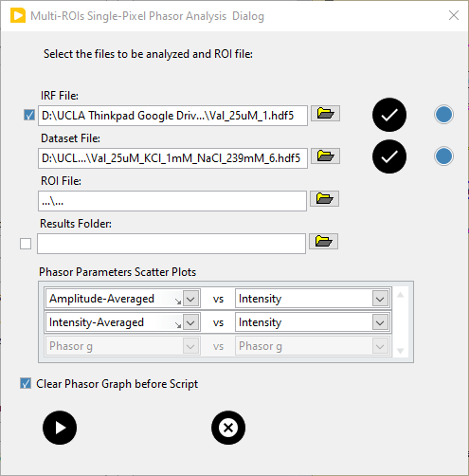This screenshot has height=476, width=469.
Task: Browse for Dataset File with folder icon
Action: (x=325, y=156)
